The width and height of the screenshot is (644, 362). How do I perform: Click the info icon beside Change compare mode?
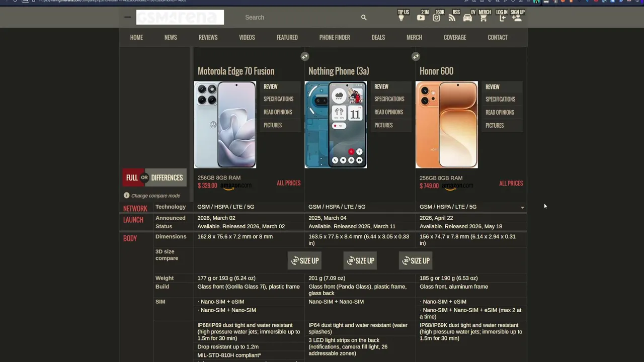pyautogui.click(x=126, y=196)
